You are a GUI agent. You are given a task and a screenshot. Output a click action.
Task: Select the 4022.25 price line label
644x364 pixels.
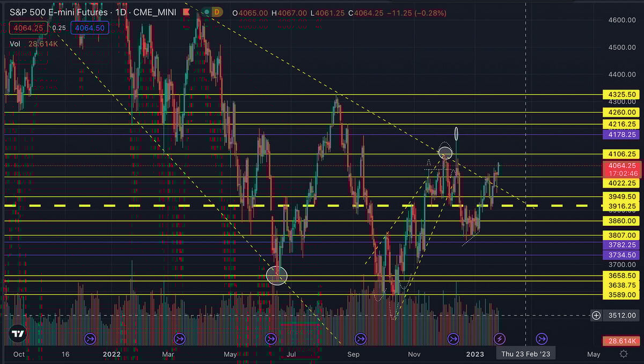[622, 183]
